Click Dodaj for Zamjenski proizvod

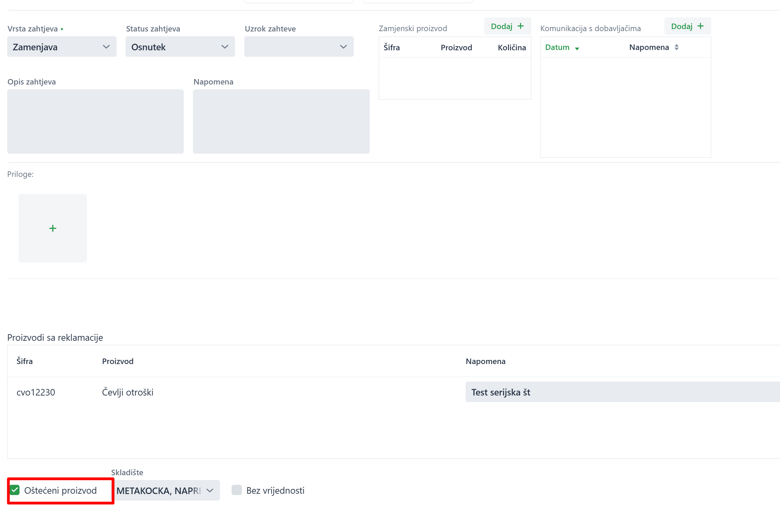click(507, 26)
